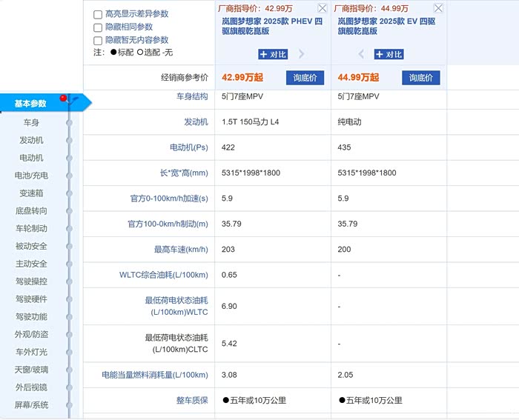519x420 pixels.
Task: Add PHEV 四驱旗舰乾崑版 to 对比
Action: [x=273, y=54]
